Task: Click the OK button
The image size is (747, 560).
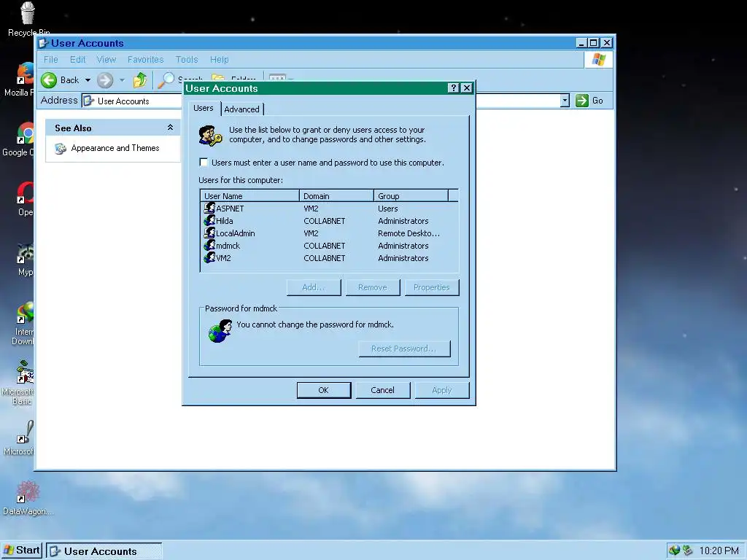Action: tap(323, 390)
